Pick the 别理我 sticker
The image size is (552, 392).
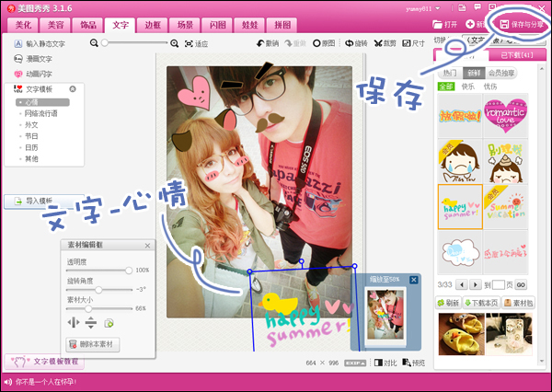(505, 161)
